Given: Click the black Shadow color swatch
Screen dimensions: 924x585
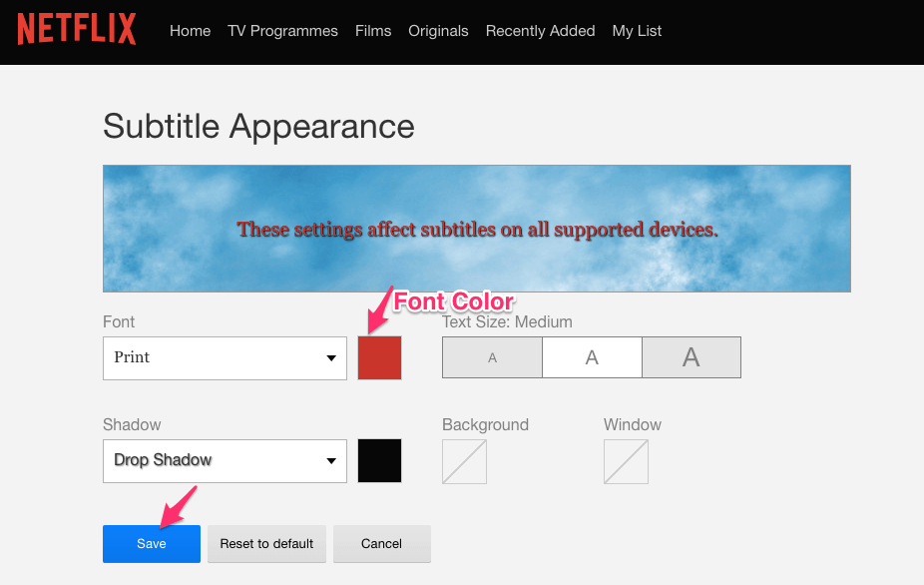Looking at the screenshot, I should click(379, 460).
